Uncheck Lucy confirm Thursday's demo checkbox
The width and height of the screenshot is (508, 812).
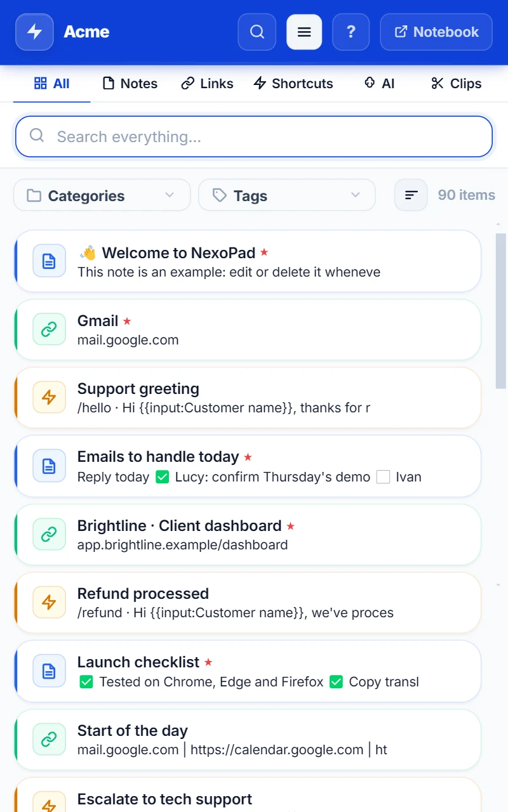tap(163, 477)
